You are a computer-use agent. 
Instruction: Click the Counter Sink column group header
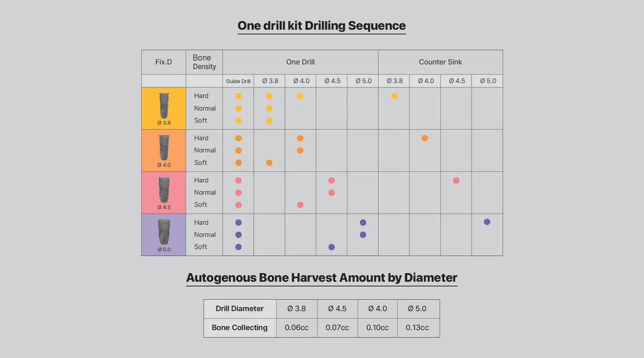coord(440,62)
